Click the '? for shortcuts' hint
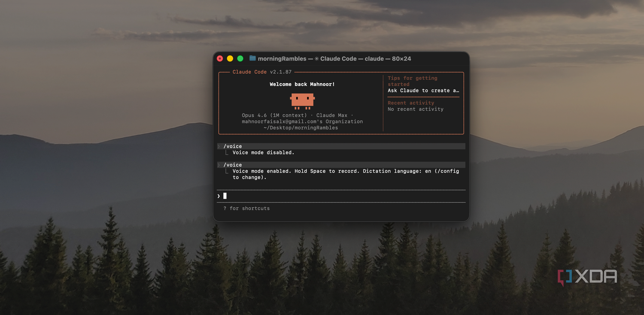 (246, 209)
